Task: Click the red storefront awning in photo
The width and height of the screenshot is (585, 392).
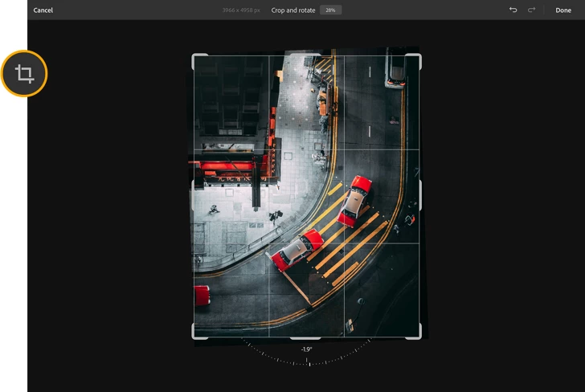Action: pyautogui.click(x=228, y=167)
